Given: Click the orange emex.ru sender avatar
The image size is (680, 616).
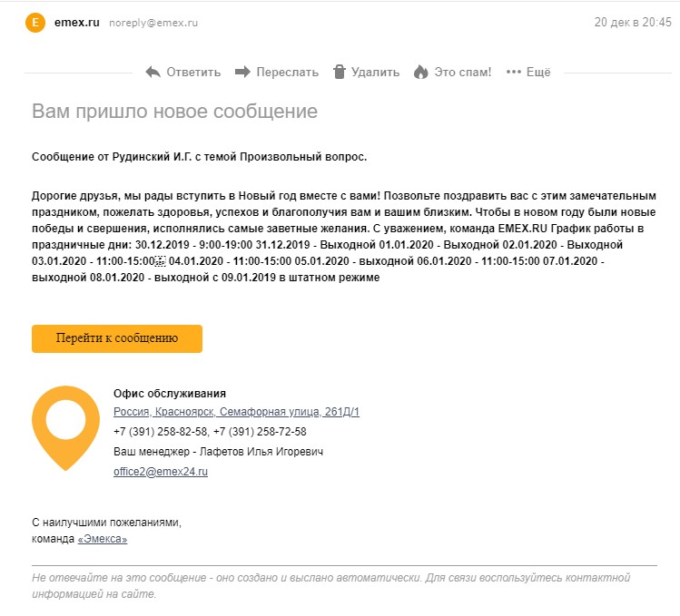Looking at the screenshot, I should (x=35, y=23).
